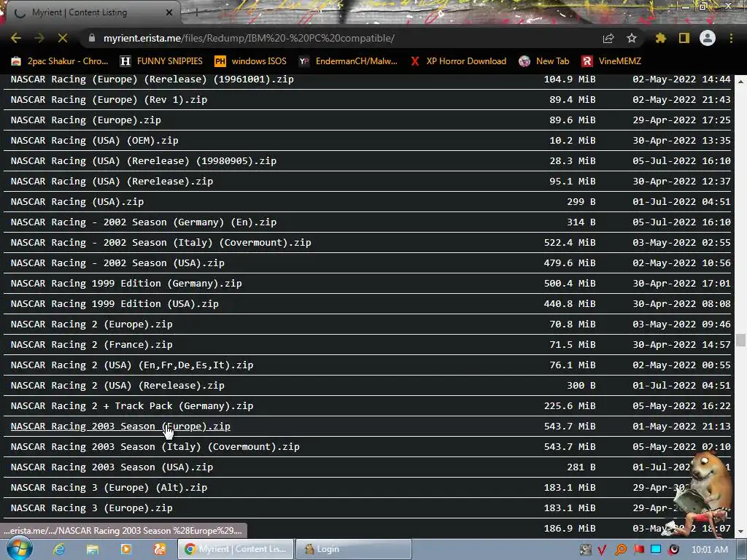Bookmark this page with the star icon

(632, 38)
